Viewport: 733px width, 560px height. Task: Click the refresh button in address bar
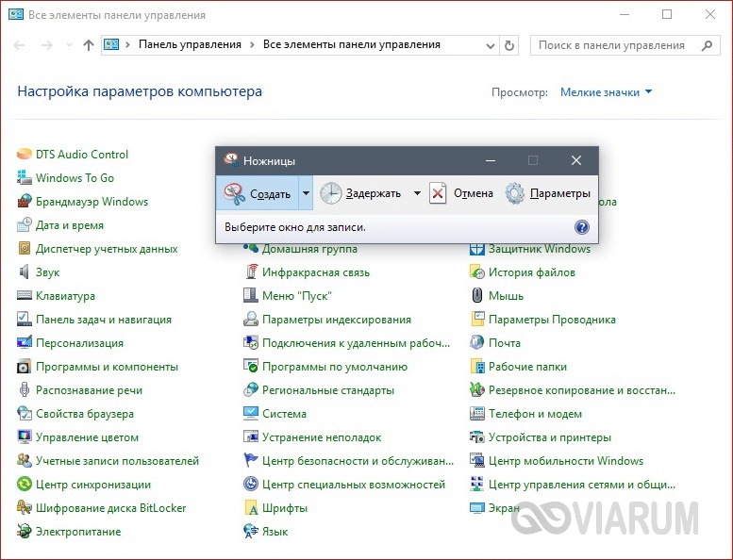point(509,45)
